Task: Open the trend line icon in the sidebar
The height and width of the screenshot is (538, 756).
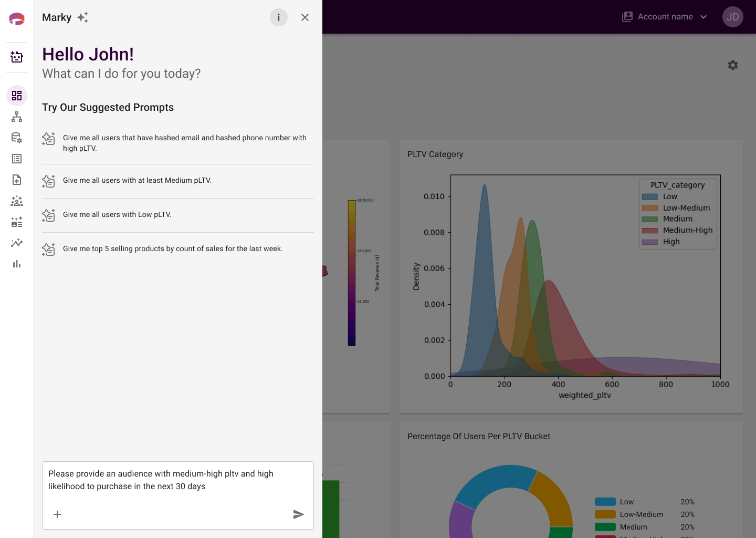Action: pos(17,243)
